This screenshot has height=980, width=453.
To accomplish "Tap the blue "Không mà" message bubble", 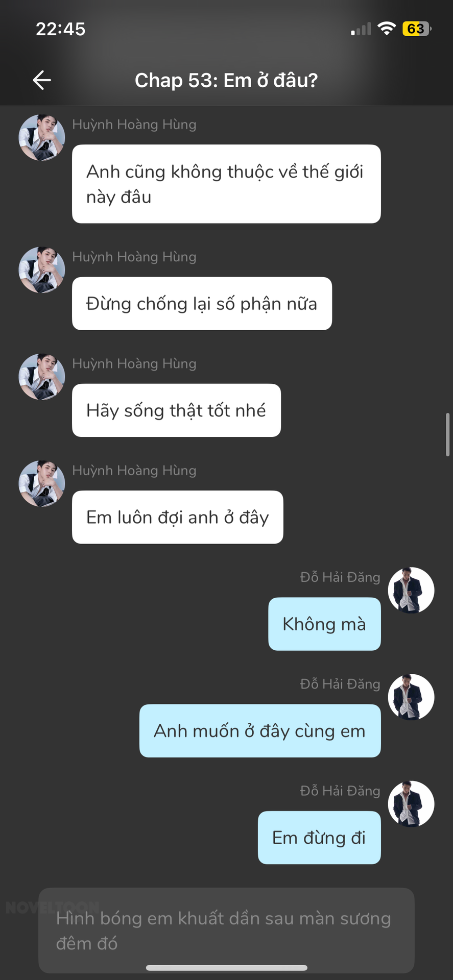I will click(x=324, y=624).
